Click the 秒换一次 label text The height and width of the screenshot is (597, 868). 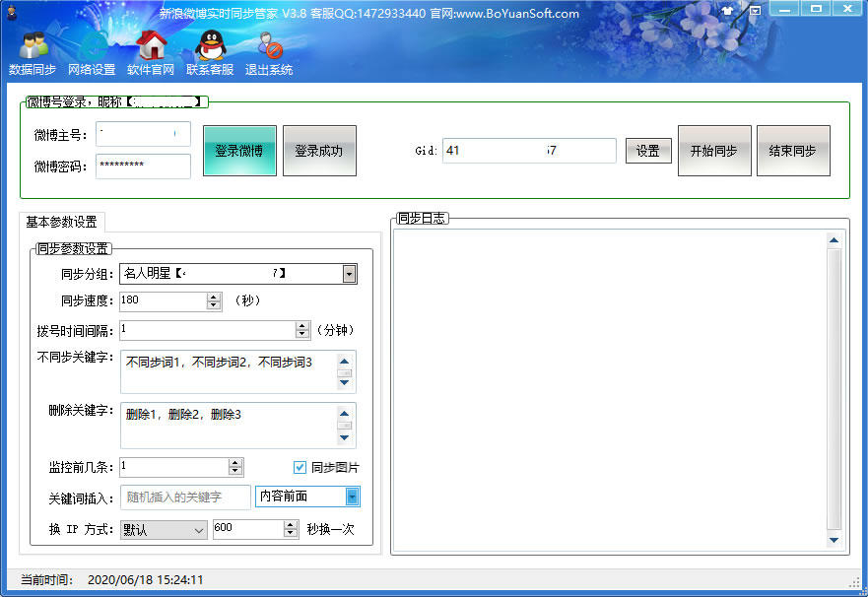coord(330,529)
